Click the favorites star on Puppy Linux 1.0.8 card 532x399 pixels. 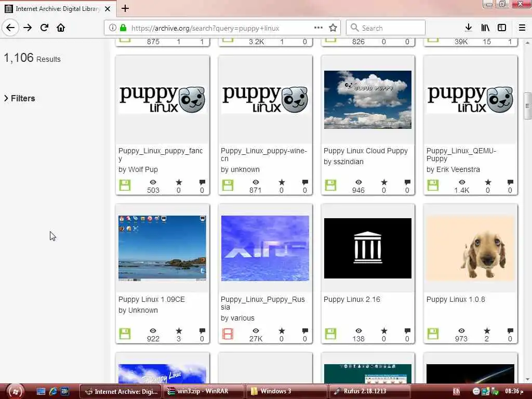click(487, 331)
